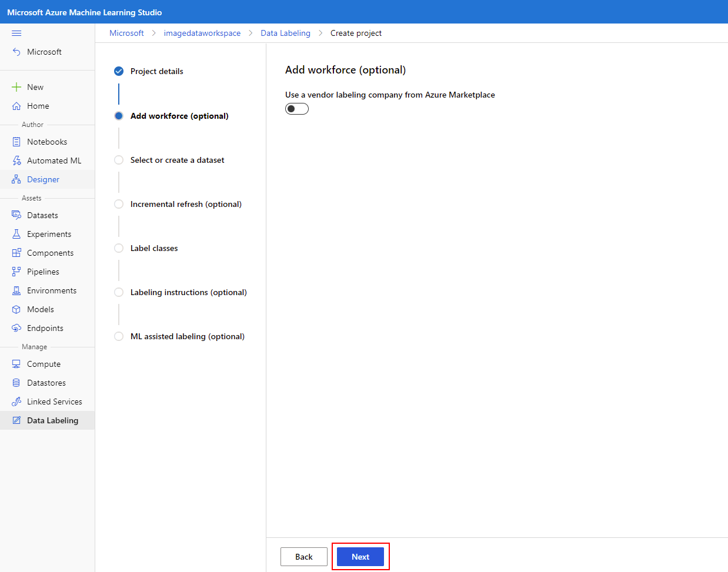Click Microsoft Azure Machine Learning Studio title
728x572 pixels.
pos(84,12)
